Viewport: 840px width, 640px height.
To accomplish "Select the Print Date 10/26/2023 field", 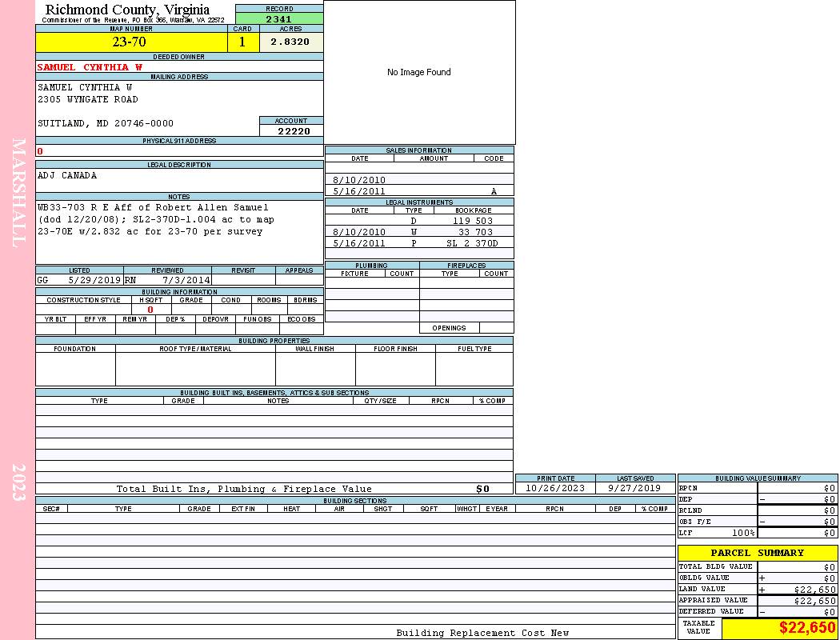I will (x=555, y=488).
